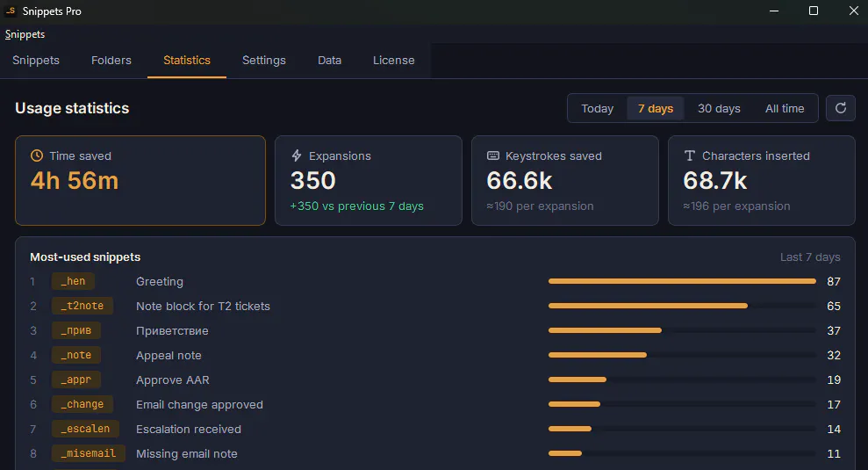This screenshot has height=470, width=868.
Task: Click the Usage statistics heading
Action: pyautogui.click(x=72, y=108)
